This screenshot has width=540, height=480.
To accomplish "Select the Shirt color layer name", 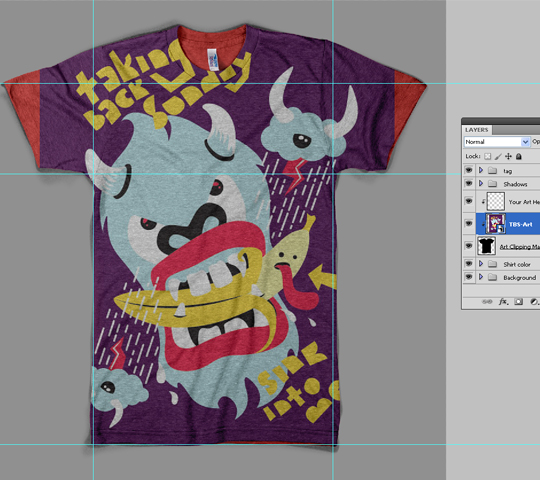I will [x=517, y=264].
